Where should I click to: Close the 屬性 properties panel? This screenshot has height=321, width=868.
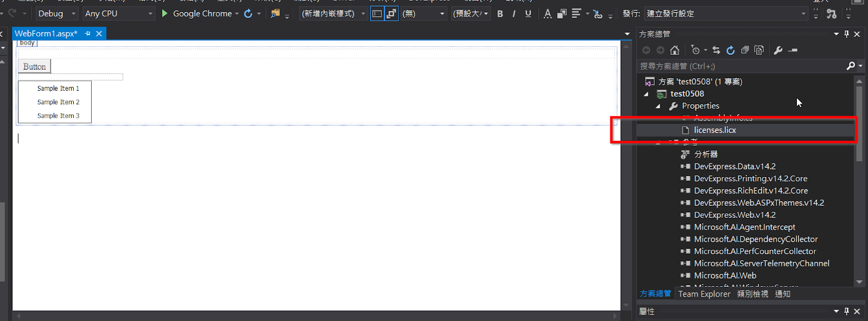[857, 311]
